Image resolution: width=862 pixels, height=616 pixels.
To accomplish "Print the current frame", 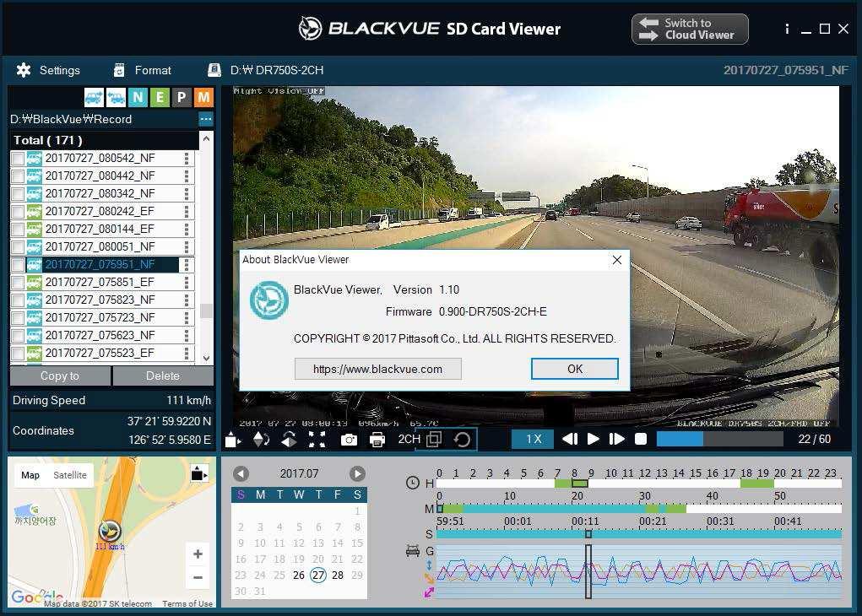I will click(377, 440).
